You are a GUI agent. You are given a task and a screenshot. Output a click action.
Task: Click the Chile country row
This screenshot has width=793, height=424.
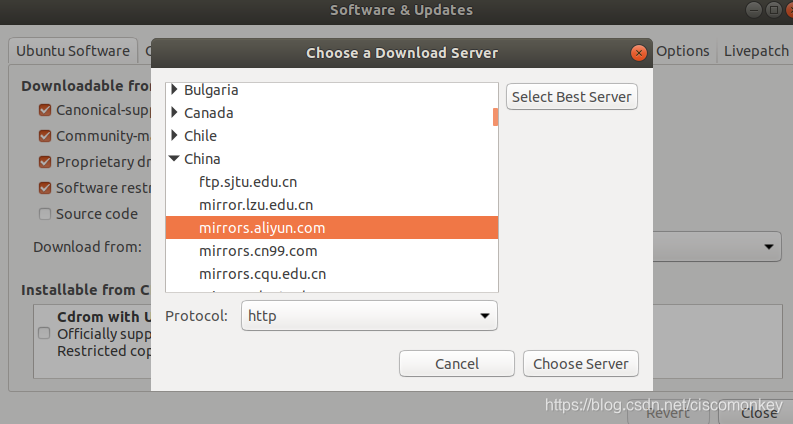pyautogui.click(x=332, y=136)
